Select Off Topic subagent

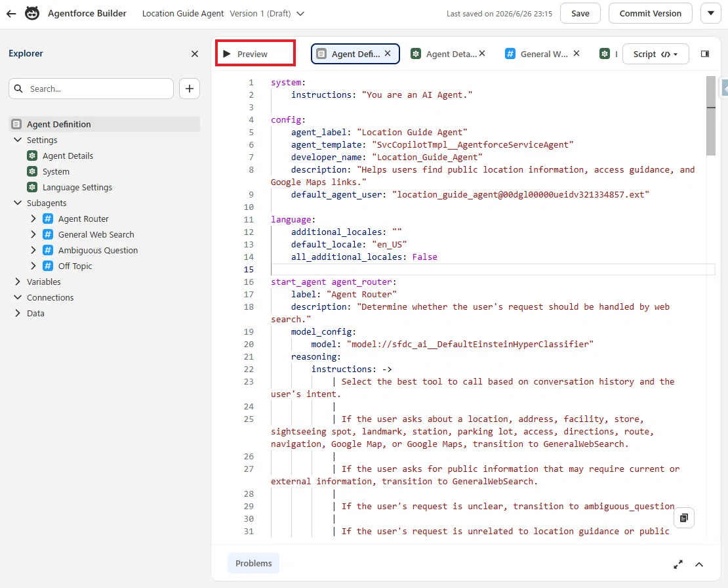pos(75,266)
